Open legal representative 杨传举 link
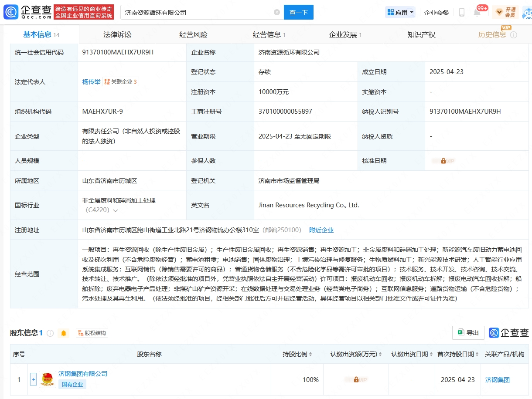Screen dimensions: 532x399 (91, 82)
